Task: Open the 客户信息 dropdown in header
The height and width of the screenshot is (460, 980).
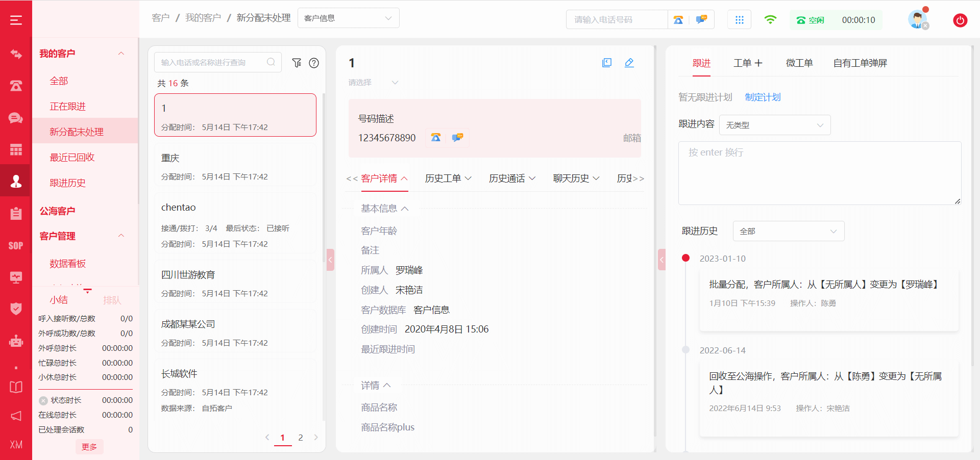Action: coord(348,18)
